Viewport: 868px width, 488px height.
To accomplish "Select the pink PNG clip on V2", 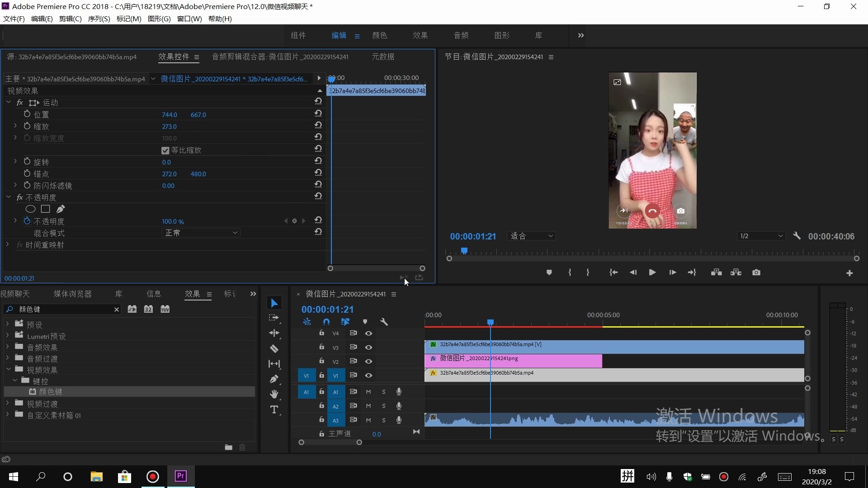I will (x=513, y=361).
